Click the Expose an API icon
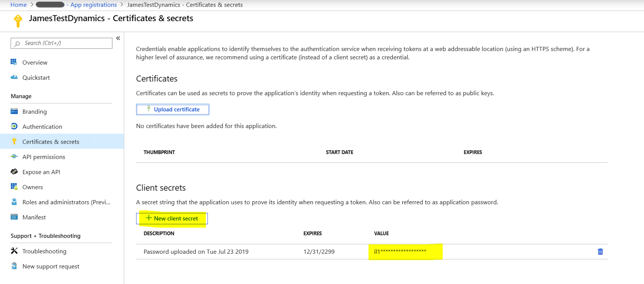Viewport: 644px width, 284px height. 14,172
